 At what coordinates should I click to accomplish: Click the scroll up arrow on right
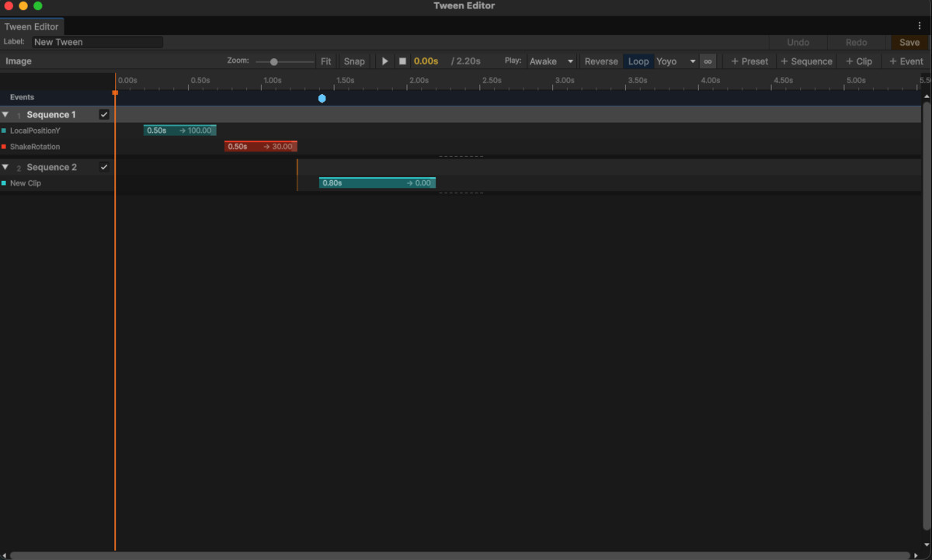coord(927,96)
